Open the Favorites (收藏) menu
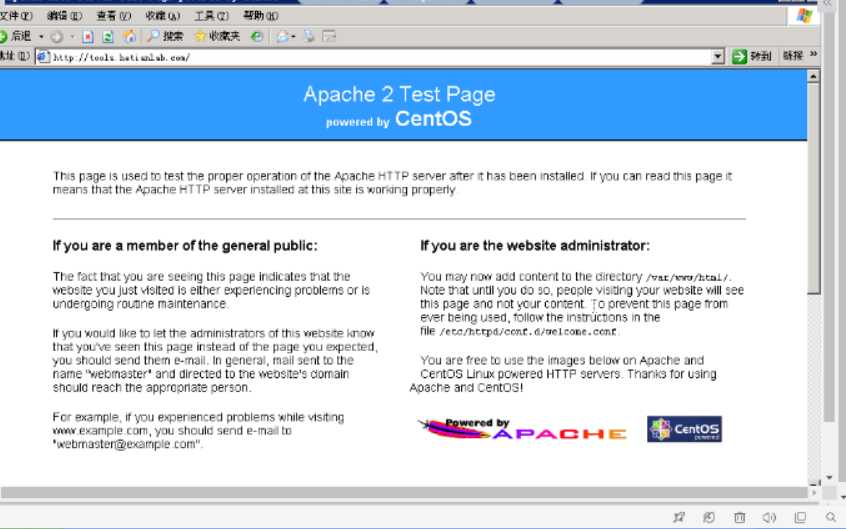Viewport: 846px width, 529px height. click(162, 16)
